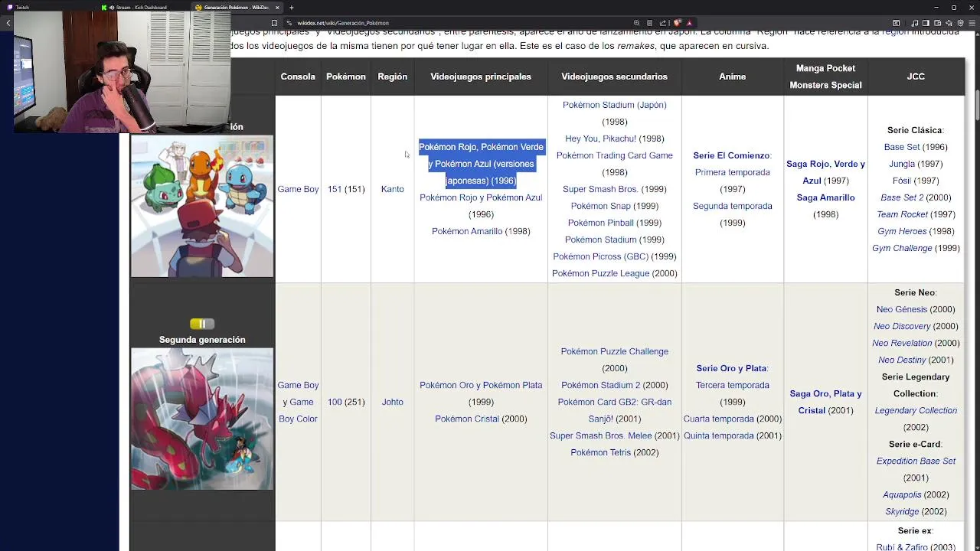This screenshot has width=980, height=551.
Task: Open Team Rocket card set link
Action: [x=902, y=214]
